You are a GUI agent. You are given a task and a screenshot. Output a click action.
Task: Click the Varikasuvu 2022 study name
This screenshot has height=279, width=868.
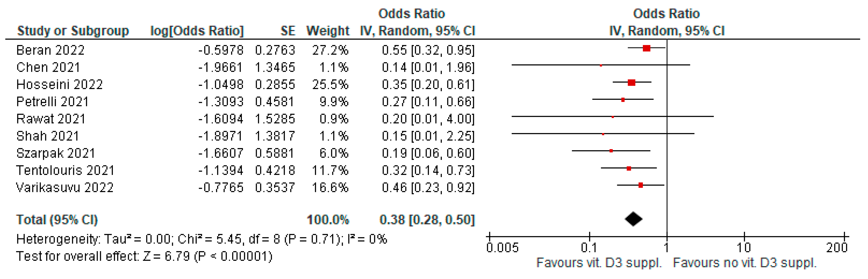point(65,187)
